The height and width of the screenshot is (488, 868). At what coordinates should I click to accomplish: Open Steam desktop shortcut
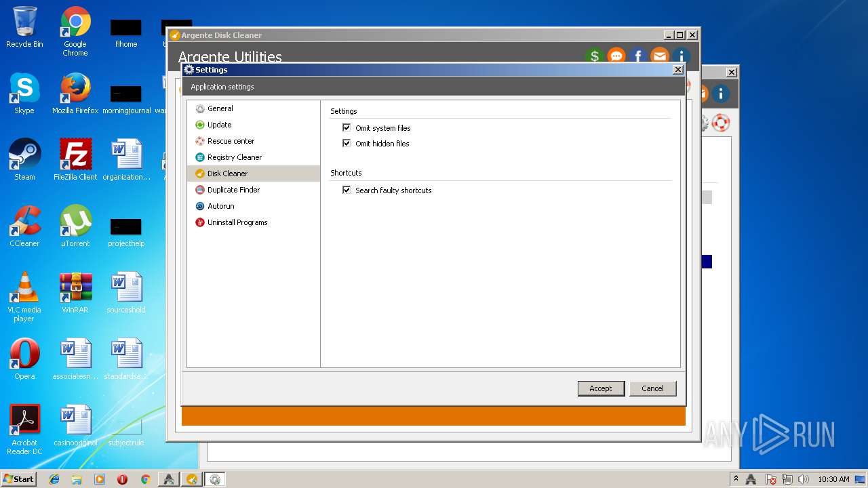[x=24, y=160]
